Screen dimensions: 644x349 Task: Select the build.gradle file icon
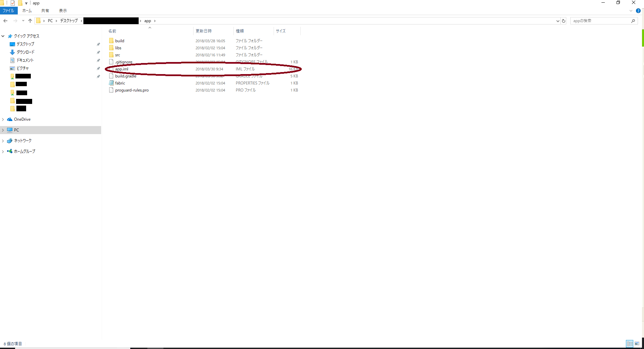point(111,76)
